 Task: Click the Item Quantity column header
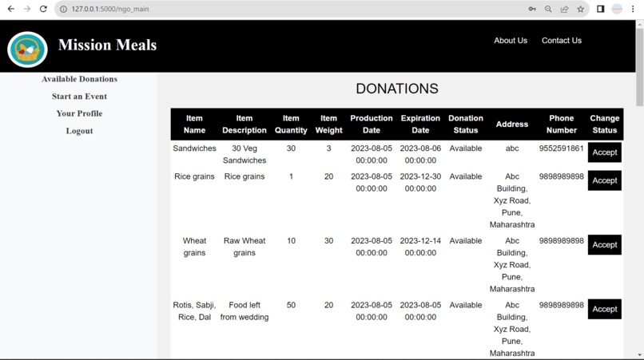[291, 125]
